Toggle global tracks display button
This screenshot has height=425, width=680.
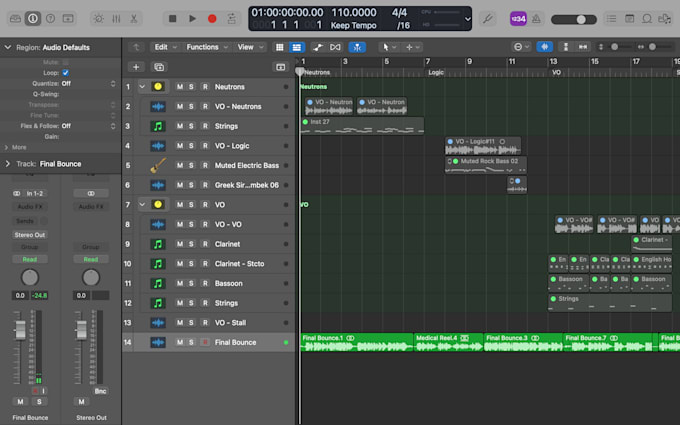[x=281, y=67]
